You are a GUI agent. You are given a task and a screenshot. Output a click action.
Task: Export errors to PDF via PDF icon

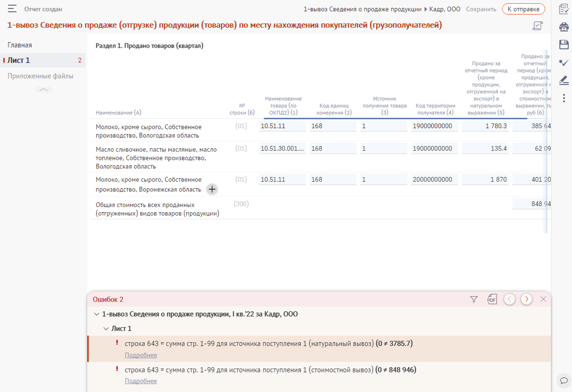coord(492,299)
